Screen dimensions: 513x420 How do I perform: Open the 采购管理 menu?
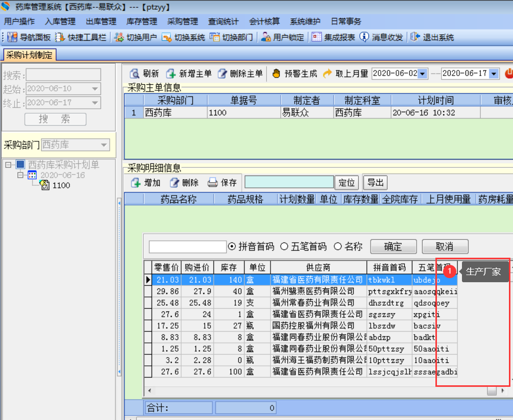[183, 21]
